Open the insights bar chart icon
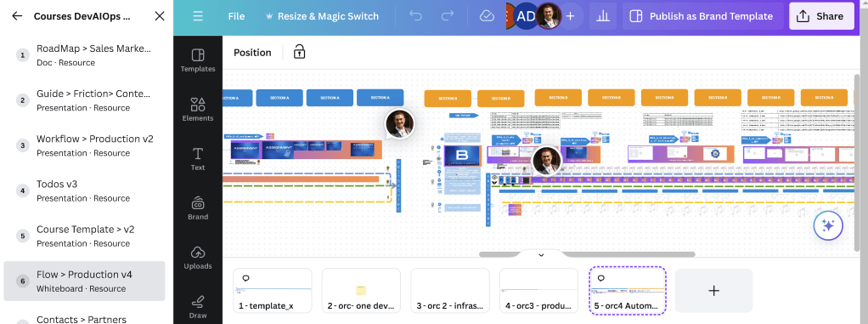 pyautogui.click(x=603, y=16)
